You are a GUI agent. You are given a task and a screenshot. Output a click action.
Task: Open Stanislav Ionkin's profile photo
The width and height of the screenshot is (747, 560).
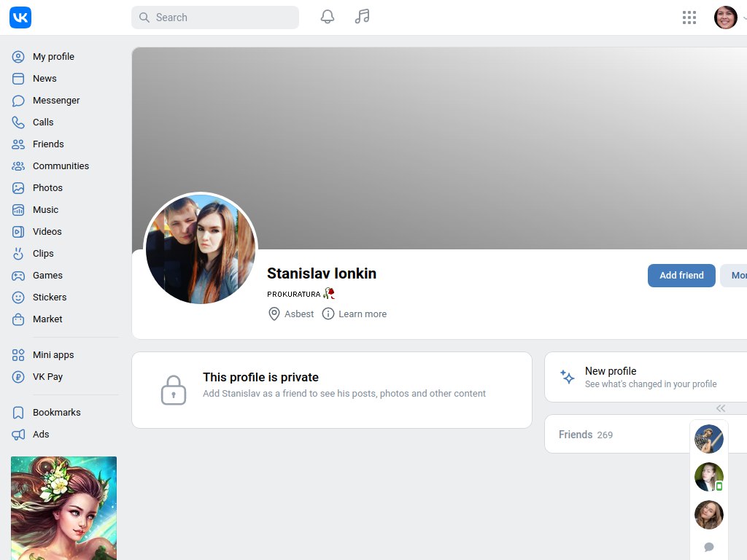pos(201,249)
